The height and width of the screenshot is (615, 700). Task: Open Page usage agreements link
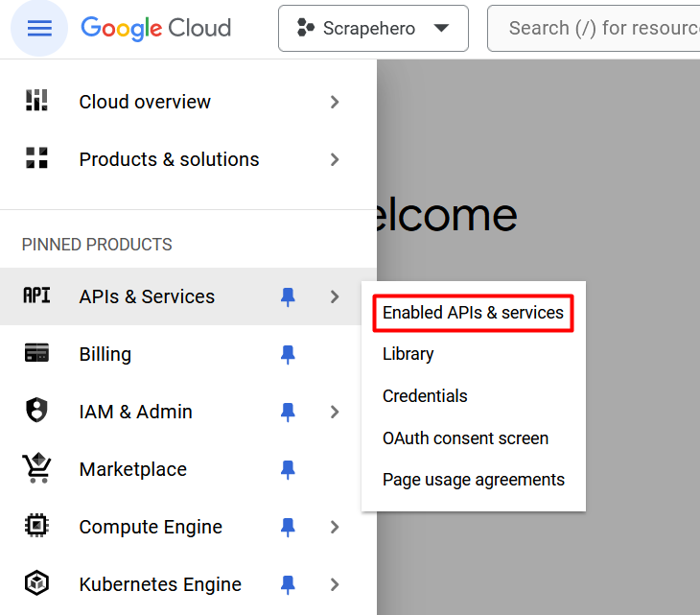(x=474, y=480)
